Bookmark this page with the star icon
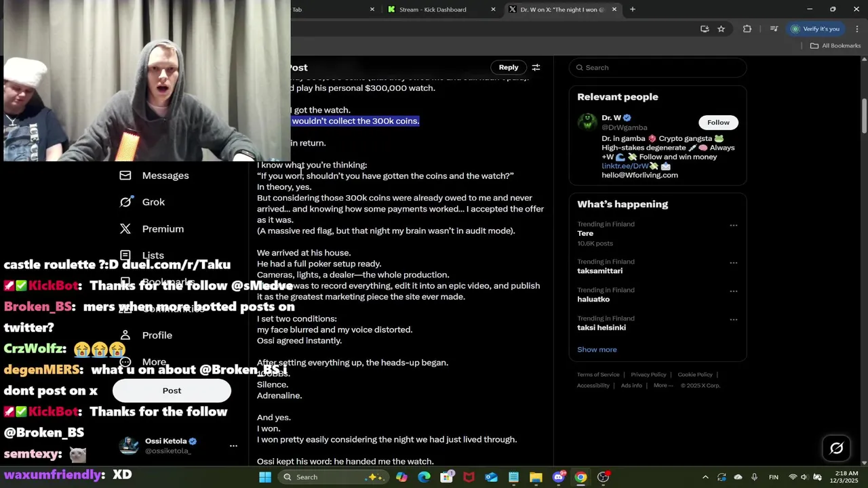 [x=721, y=28]
